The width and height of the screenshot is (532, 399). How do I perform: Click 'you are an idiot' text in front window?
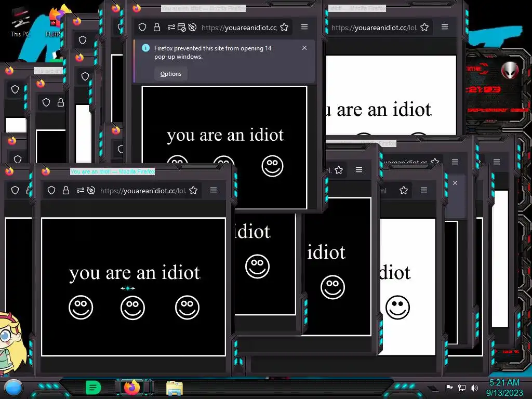pos(135,273)
